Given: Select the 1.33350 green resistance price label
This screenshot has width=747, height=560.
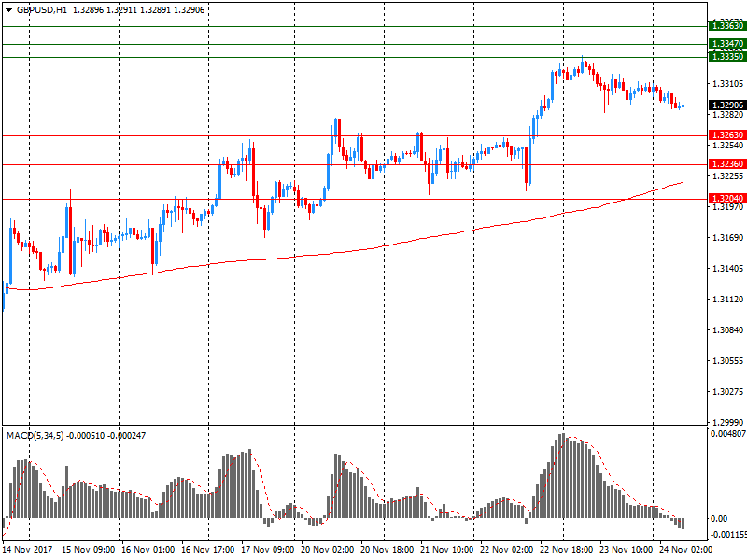Looking at the screenshot, I should click(727, 57).
